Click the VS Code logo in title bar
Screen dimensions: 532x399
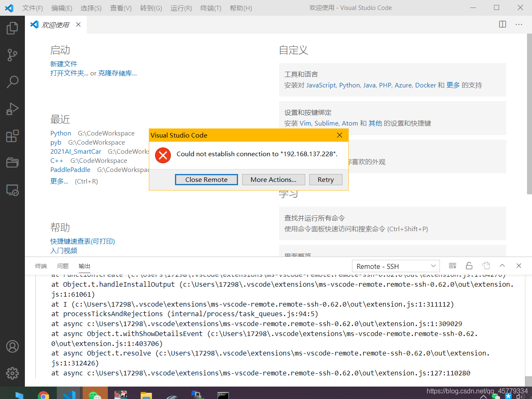[x=9, y=8]
